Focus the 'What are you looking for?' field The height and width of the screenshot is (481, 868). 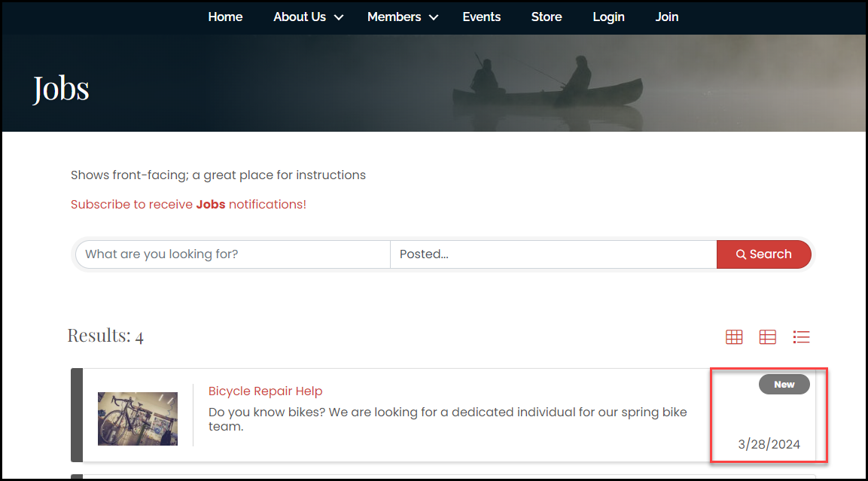(x=233, y=254)
